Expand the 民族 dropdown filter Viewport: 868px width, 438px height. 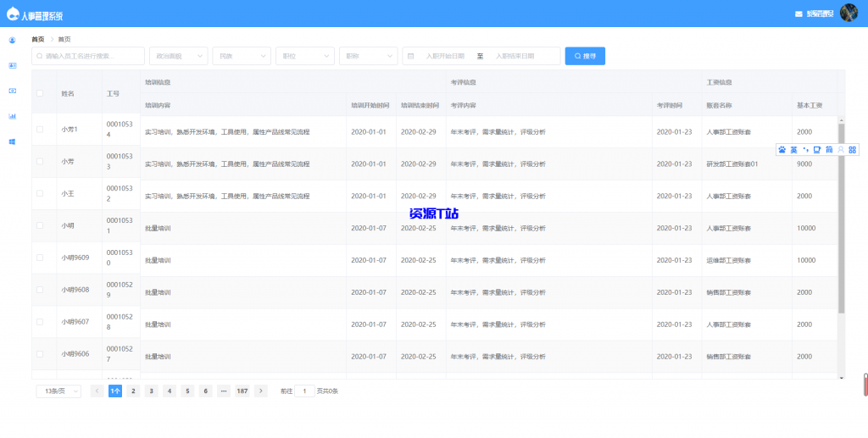pos(241,56)
